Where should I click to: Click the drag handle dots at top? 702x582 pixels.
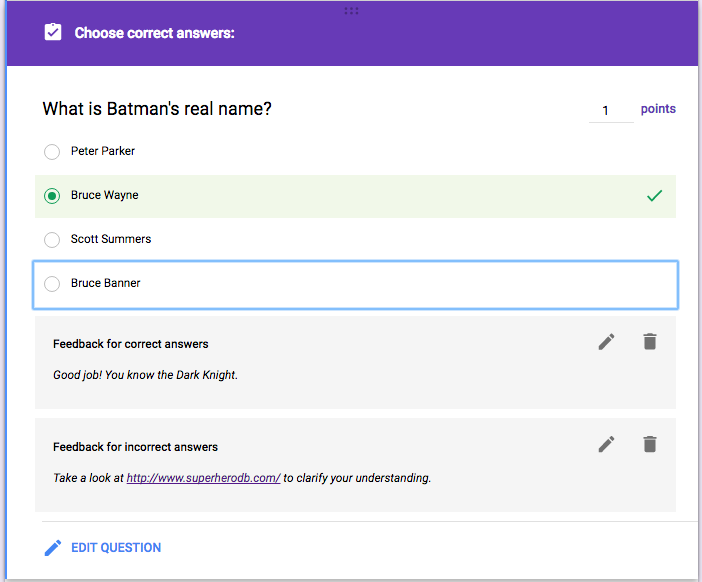click(351, 10)
